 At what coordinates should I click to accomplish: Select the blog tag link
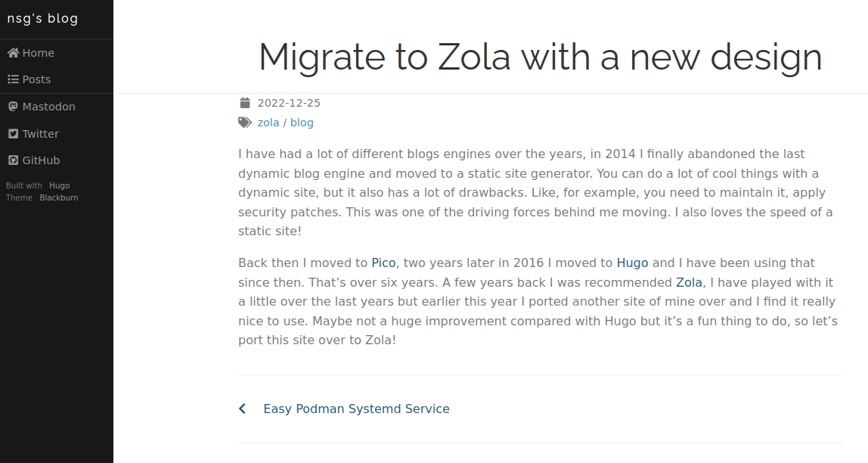(302, 123)
